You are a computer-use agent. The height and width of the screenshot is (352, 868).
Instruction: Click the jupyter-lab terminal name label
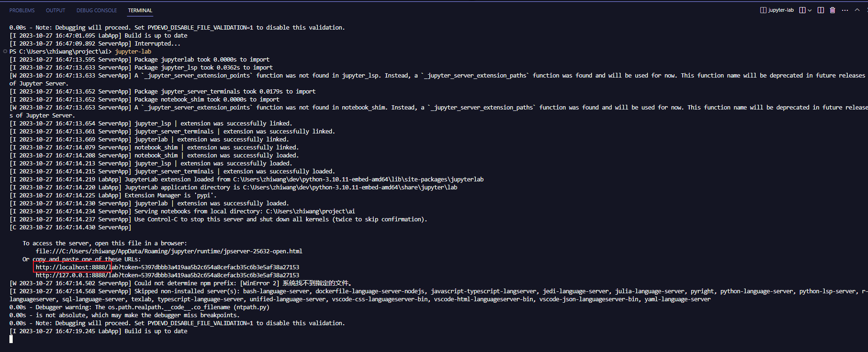781,10
